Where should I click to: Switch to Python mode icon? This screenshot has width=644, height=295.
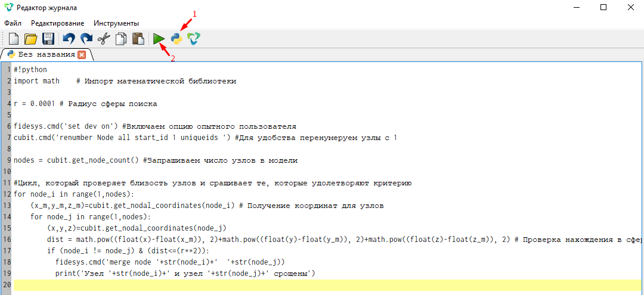[x=177, y=39]
